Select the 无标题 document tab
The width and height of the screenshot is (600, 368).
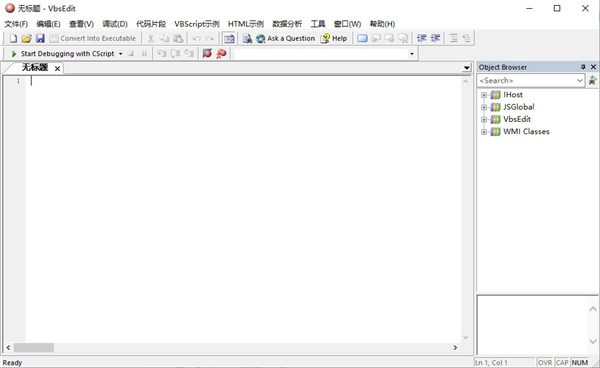pyautogui.click(x=35, y=68)
